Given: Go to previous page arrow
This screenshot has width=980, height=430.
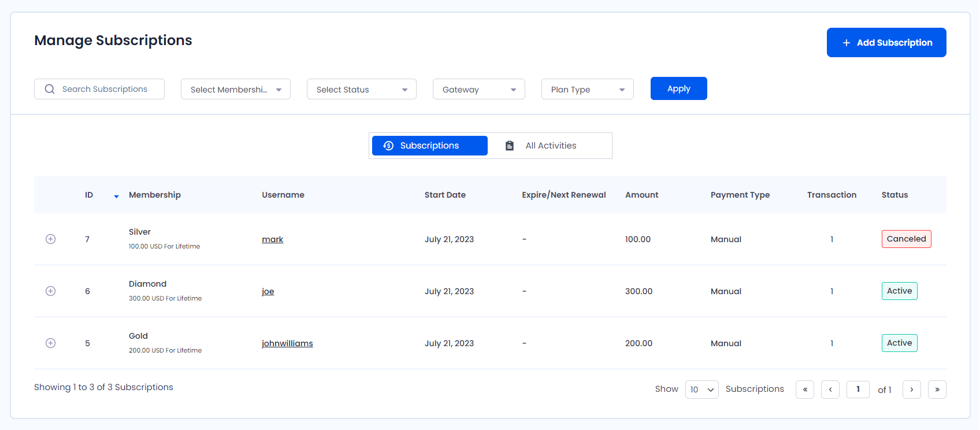Looking at the screenshot, I should pyautogui.click(x=830, y=390).
